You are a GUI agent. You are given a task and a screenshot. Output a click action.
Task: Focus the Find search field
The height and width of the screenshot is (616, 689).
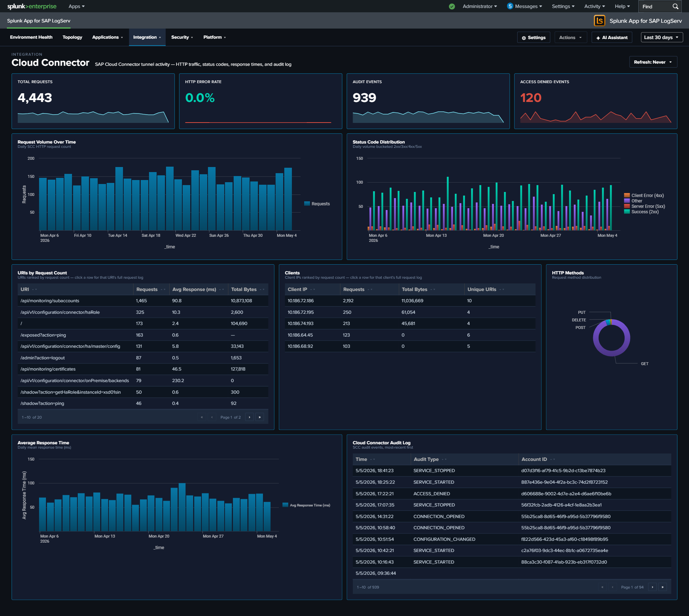point(655,7)
